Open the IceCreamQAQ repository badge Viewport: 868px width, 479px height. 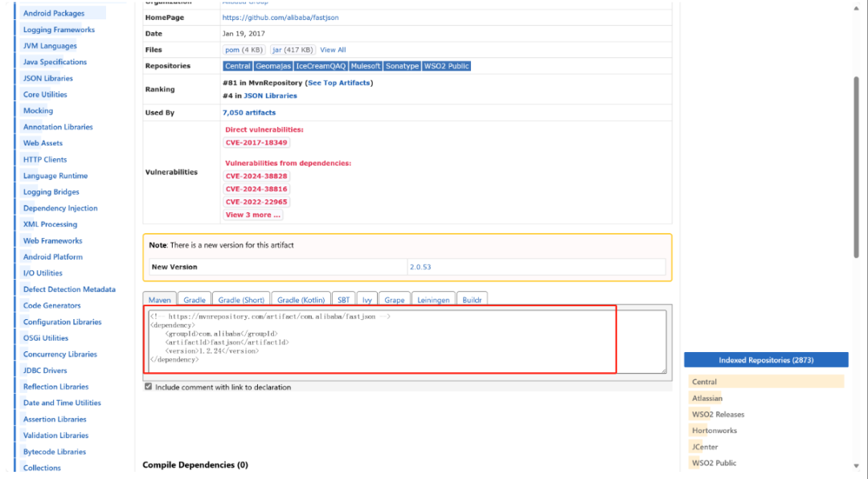(321, 66)
